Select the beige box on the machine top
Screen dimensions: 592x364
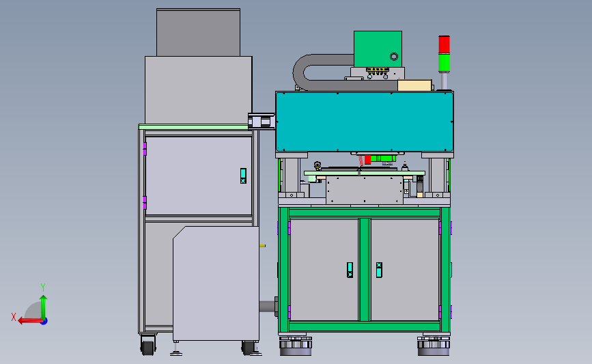click(414, 85)
